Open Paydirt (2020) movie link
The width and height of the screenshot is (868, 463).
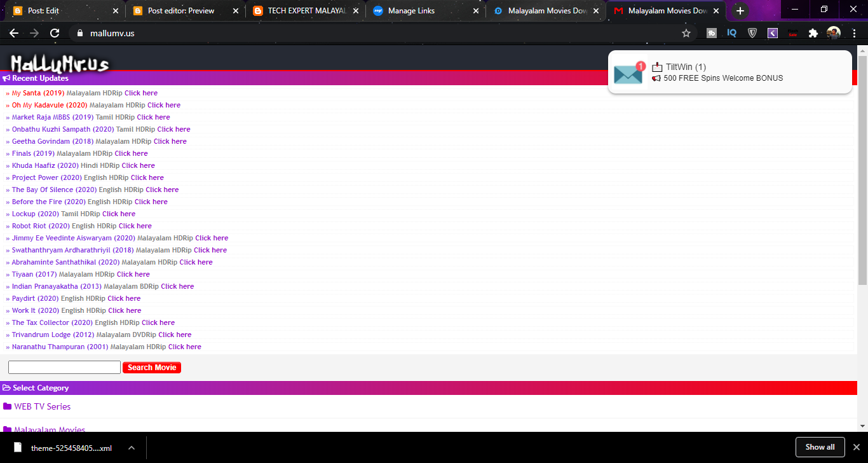click(36, 298)
